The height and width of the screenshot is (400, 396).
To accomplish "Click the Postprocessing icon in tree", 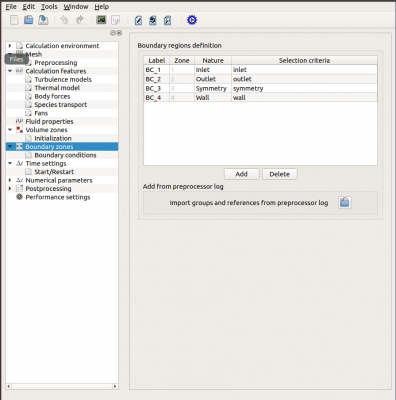I will pos(20,188).
